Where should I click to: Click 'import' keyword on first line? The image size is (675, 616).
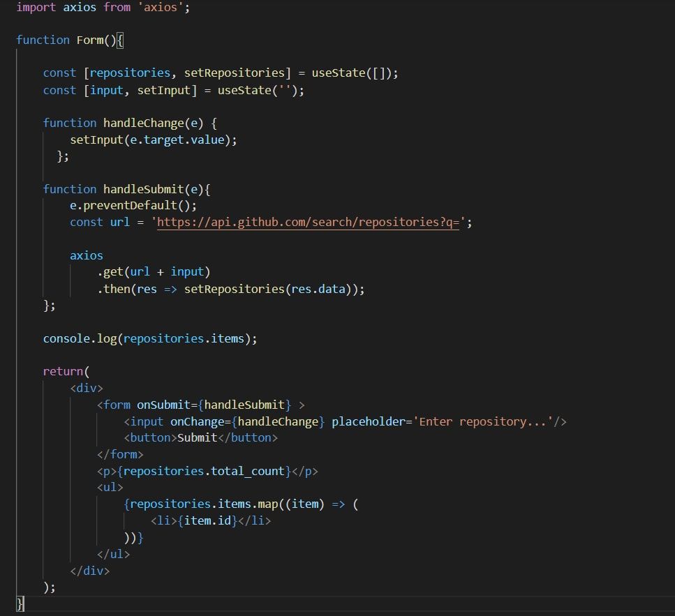coord(36,7)
